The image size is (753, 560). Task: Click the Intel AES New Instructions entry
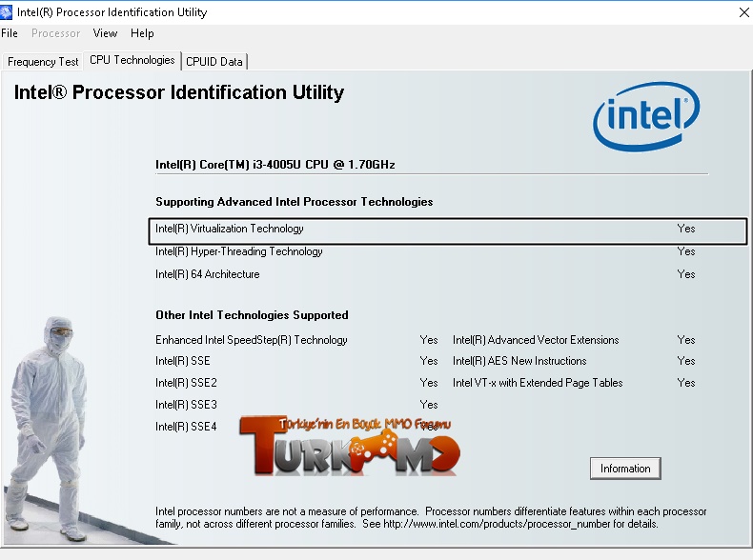click(x=519, y=361)
